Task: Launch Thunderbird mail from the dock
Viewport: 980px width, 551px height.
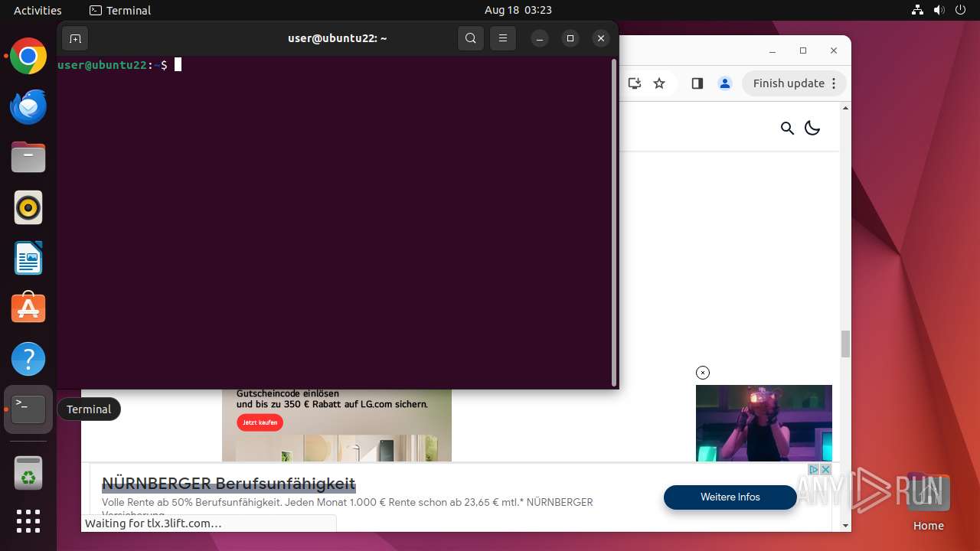Action: pos(28,107)
